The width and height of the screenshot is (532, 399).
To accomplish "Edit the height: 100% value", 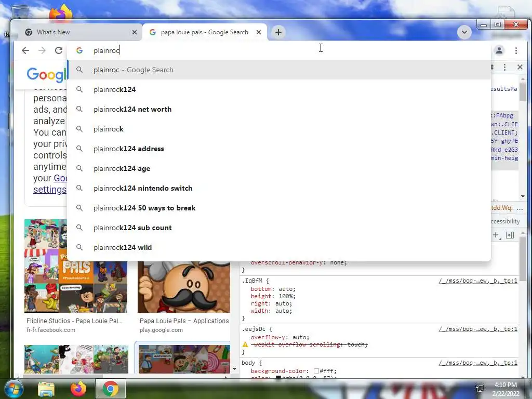I will pyautogui.click(x=287, y=296).
